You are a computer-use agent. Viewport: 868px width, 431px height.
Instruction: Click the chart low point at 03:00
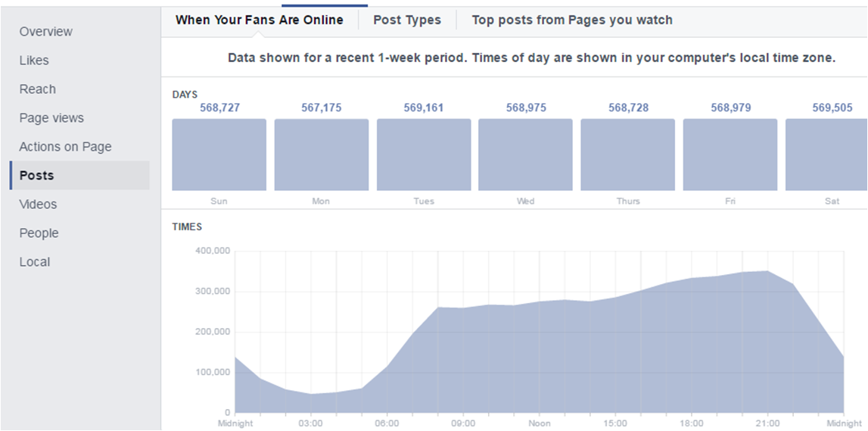coord(311,394)
